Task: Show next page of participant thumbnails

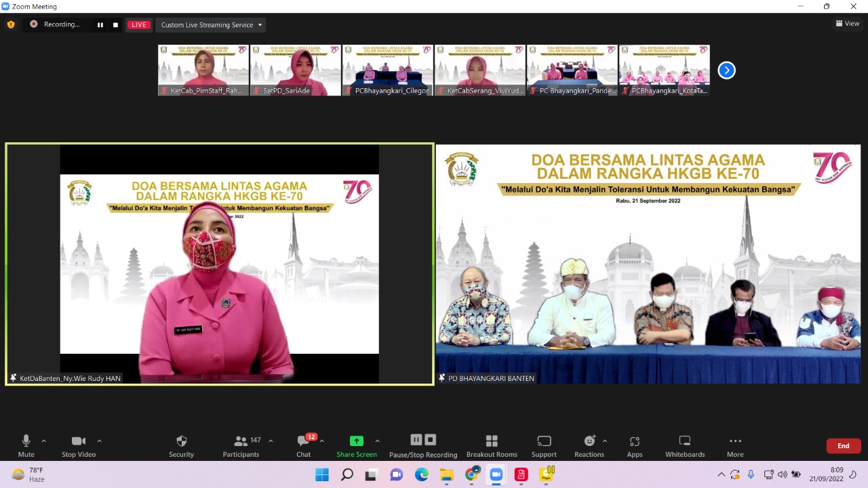Action: [726, 70]
